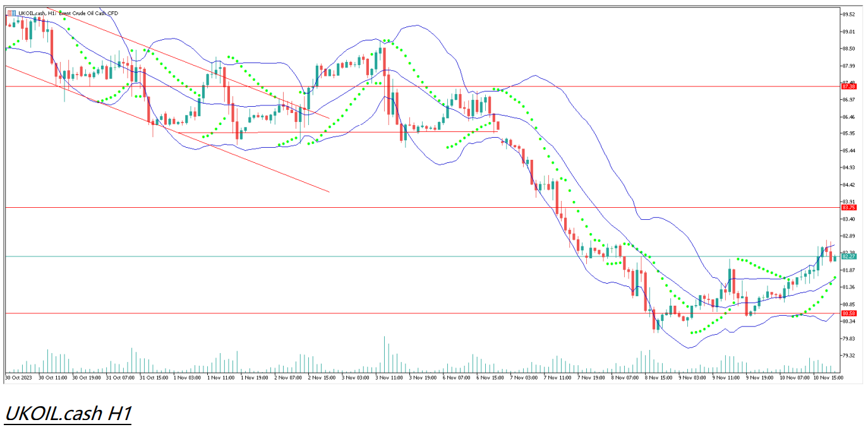Click the 89.52 price on the scale
868x427 pixels.
(848, 14)
